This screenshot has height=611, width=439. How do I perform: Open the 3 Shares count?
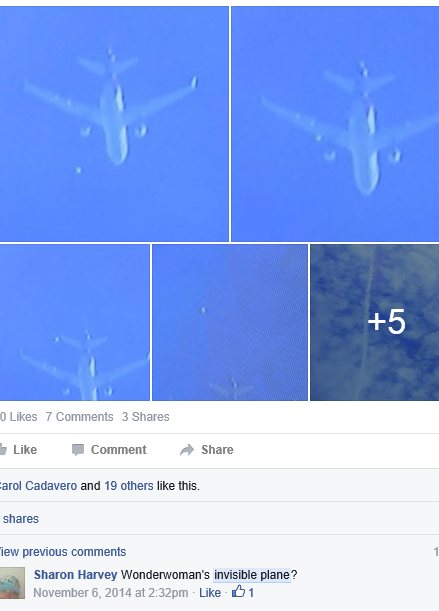[145, 417]
